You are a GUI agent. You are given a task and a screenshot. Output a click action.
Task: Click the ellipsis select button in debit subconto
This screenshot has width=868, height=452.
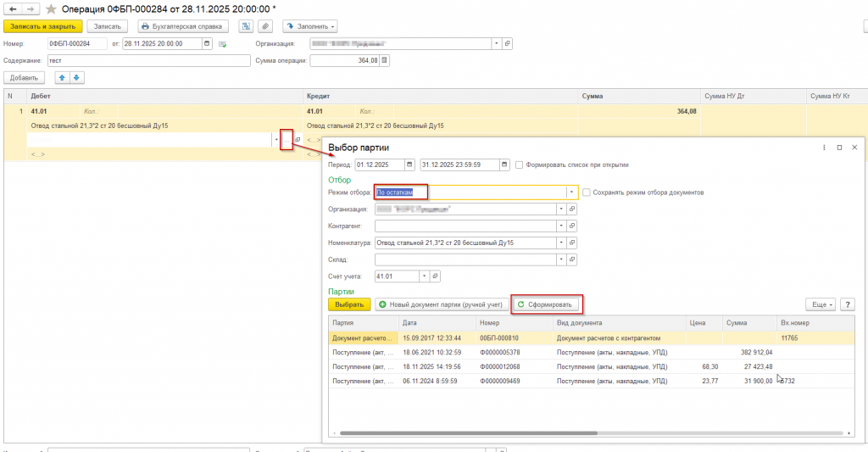click(287, 140)
